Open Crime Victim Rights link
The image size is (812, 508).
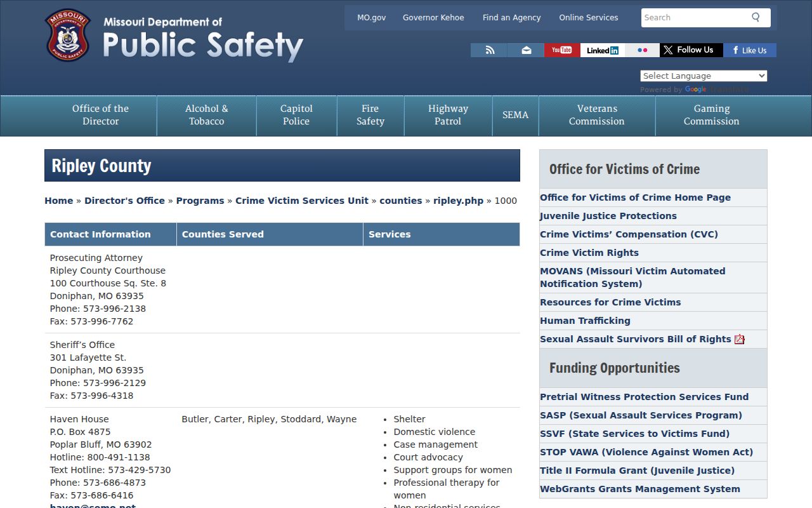click(589, 253)
